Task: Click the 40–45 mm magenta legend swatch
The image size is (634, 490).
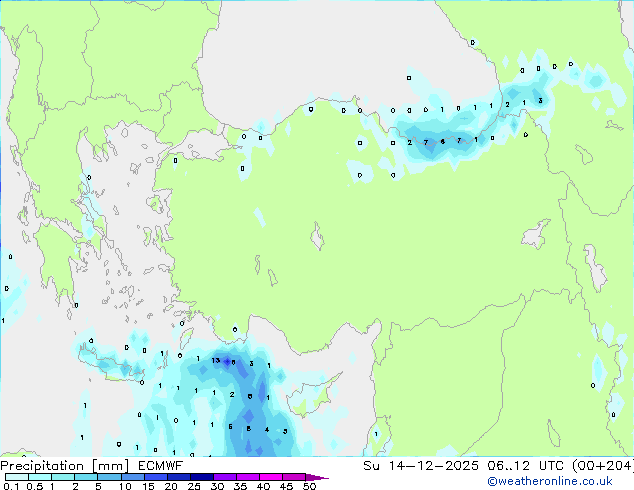Action: pos(271,477)
